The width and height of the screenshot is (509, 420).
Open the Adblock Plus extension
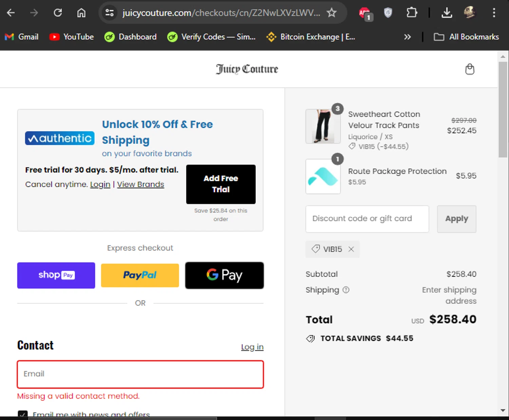pyautogui.click(x=365, y=14)
